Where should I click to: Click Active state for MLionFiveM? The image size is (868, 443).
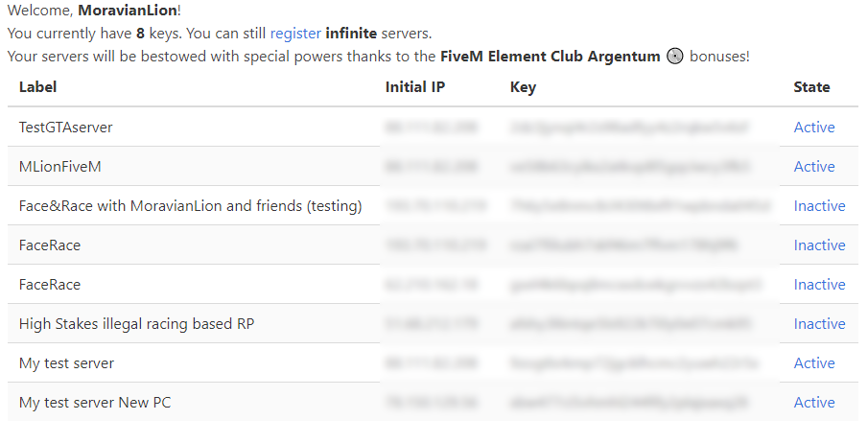click(813, 167)
